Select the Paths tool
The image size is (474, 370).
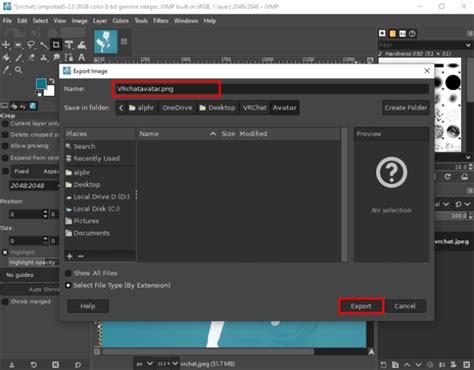point(69,57)
